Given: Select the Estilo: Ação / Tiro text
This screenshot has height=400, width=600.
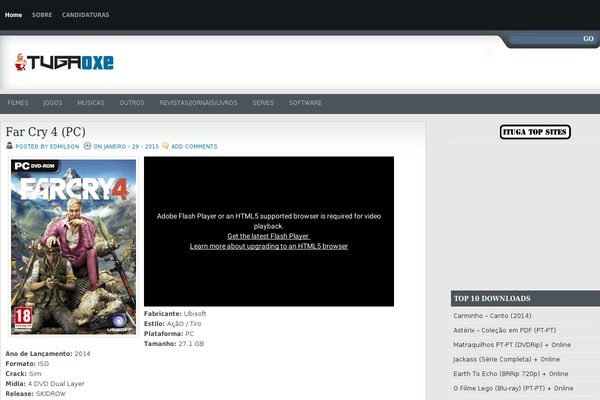Looking at the screenshot, I should [173, 324].
